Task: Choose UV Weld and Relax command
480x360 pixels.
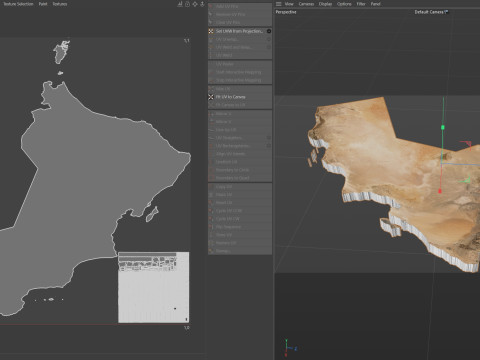Action: (240, 47)
